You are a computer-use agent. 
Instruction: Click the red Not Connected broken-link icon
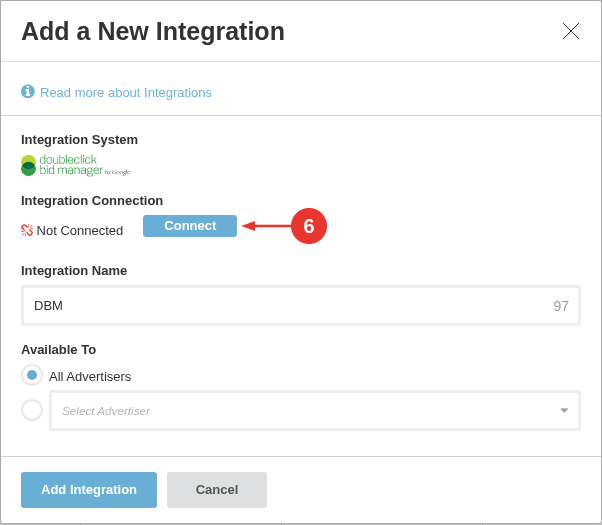point(27,230)
